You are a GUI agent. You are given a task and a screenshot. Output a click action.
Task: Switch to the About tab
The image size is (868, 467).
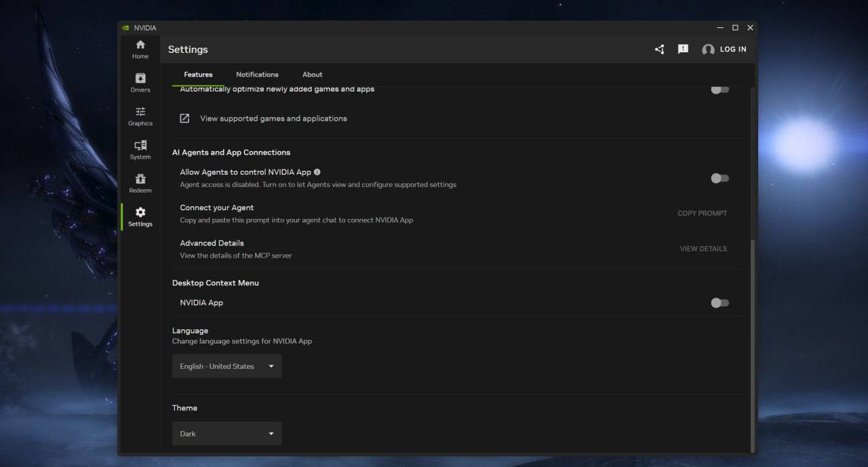pos(313,75)
